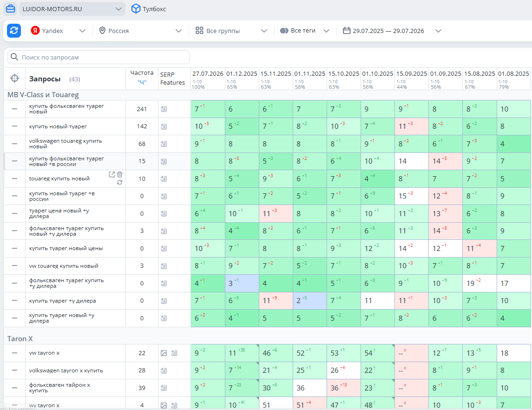Click SERP icon for фольксваген тайрон х купить

point(164,388)
